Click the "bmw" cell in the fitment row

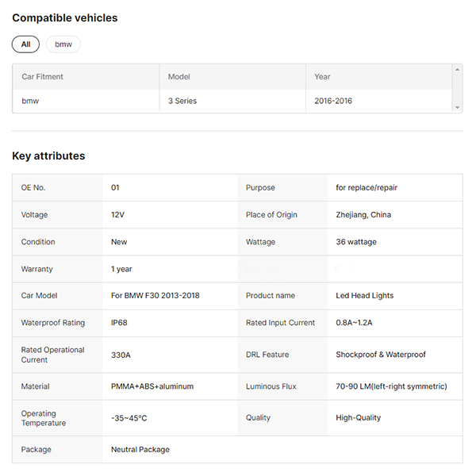[30, 101]
